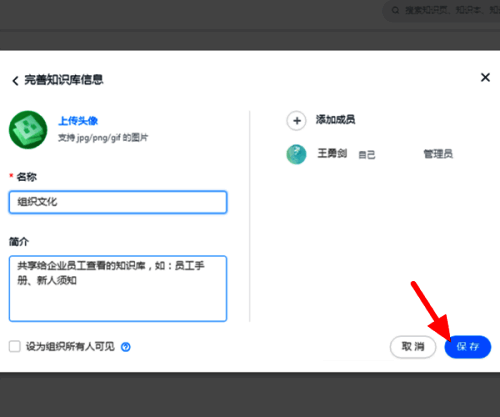Click the magnifier search icon
This screenshot has width=500, height=417.
[395, 11]
